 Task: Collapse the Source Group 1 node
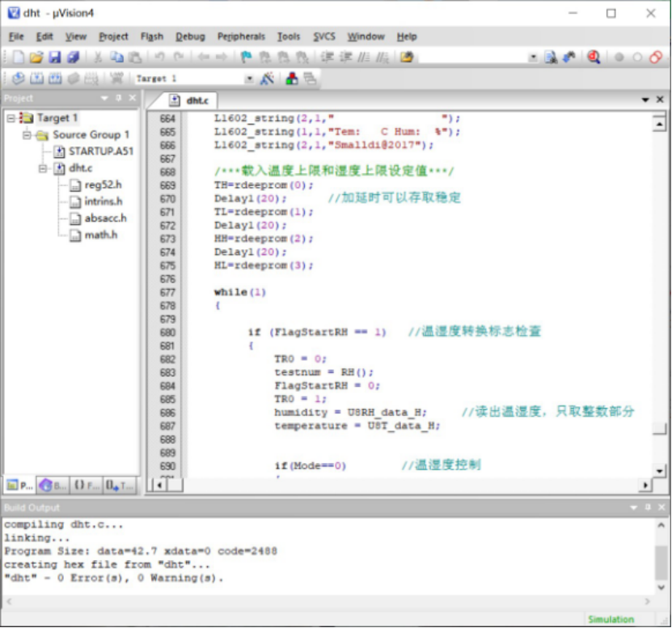(27, 135)
